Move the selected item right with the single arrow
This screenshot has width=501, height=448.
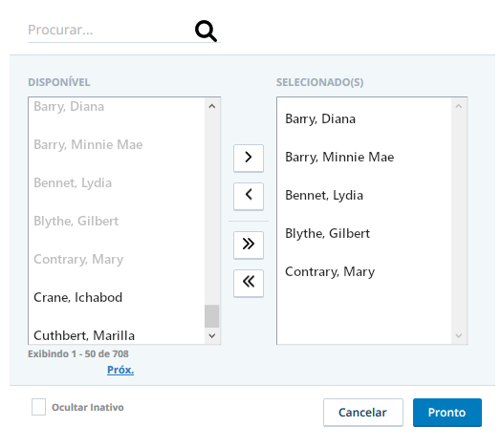(249, 158)
